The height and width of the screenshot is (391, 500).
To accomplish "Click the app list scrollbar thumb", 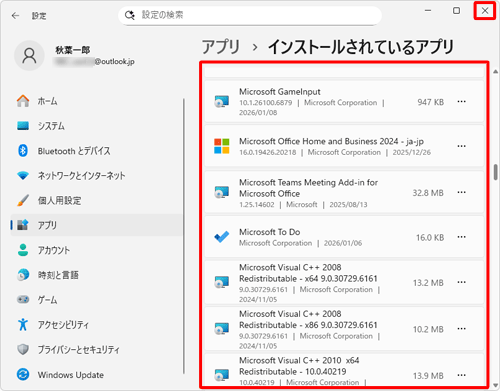I will click(496, 172).
